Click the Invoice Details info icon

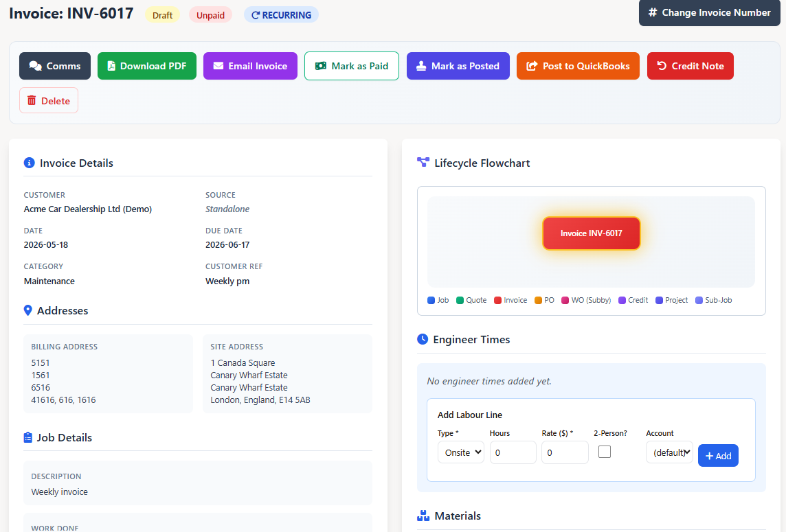29,163
